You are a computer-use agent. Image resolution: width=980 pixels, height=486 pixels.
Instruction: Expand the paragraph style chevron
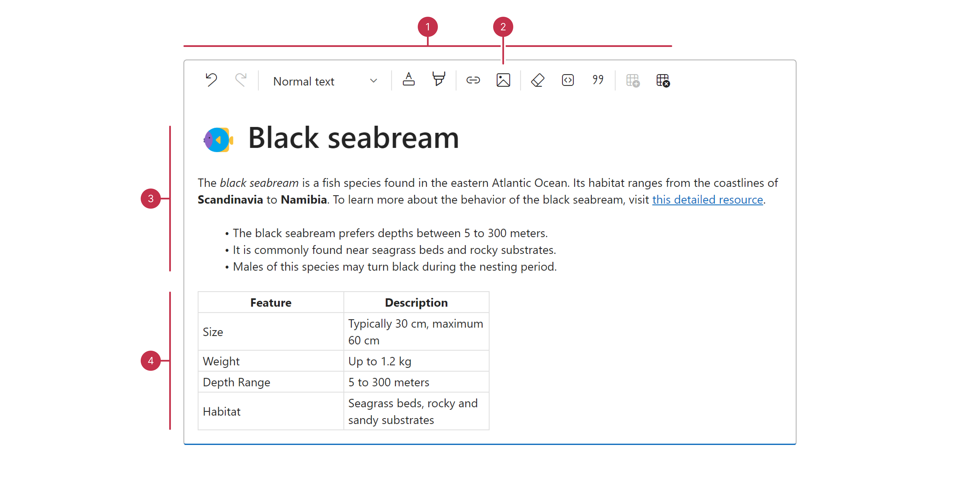(x=373, y=81)
